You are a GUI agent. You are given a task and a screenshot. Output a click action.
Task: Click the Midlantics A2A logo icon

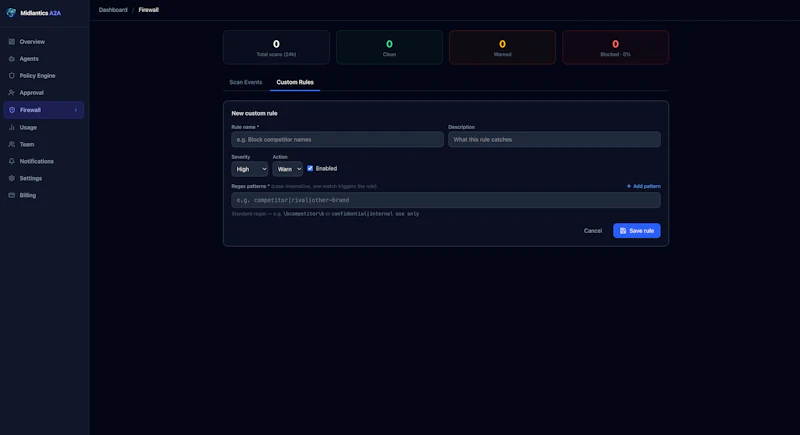pyautogui.click(x=11, y=13)
